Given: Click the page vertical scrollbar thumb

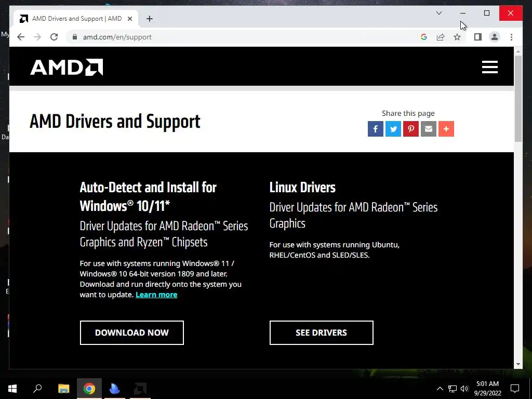Looking at the screenshot, I should point(518,98).
